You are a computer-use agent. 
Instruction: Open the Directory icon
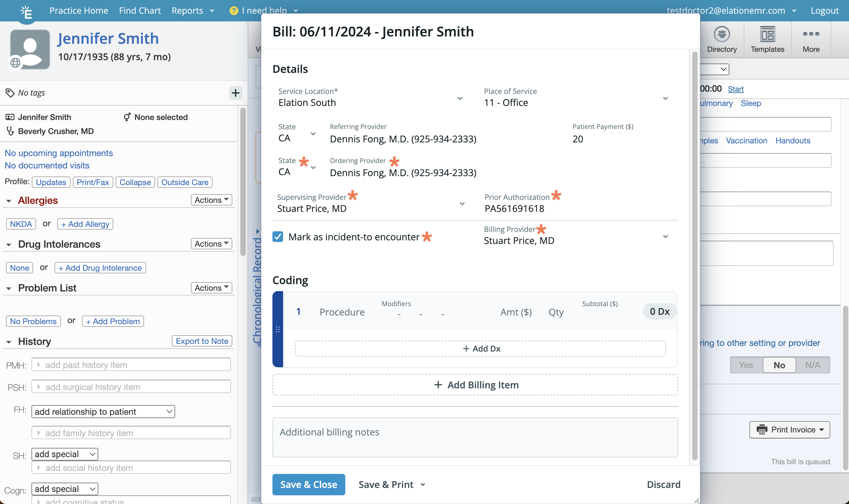click(x=722, y=34)
